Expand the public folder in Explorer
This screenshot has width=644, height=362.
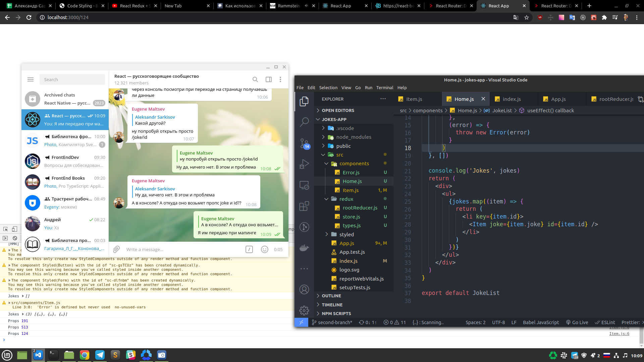click(343, 146)
